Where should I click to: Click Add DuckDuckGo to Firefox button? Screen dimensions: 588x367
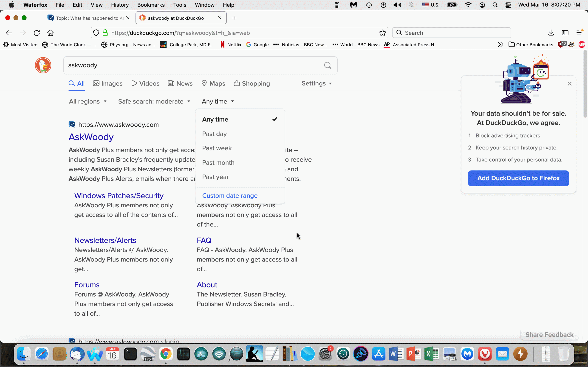[518, 178]
